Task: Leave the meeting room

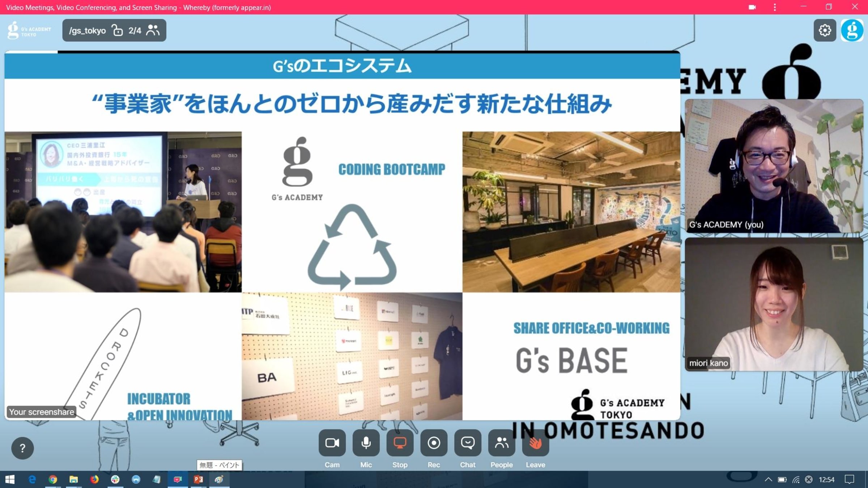Action: coord(535,443)
